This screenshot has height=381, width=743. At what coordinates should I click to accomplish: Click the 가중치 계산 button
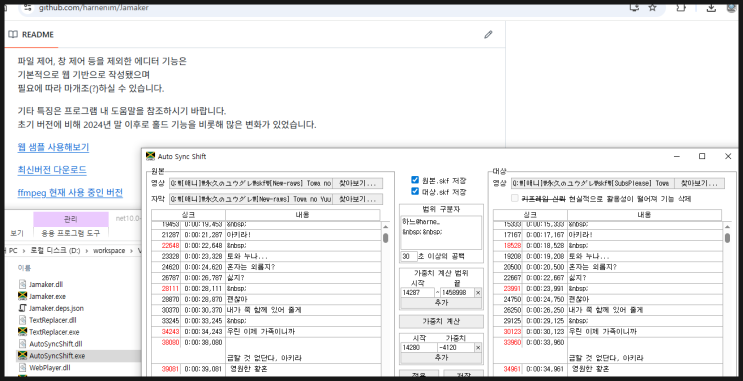[441, 321]
